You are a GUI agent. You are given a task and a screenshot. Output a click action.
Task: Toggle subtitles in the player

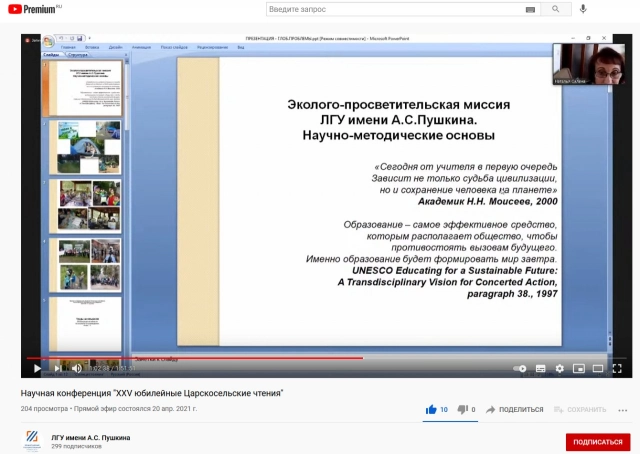pos(540,368)
